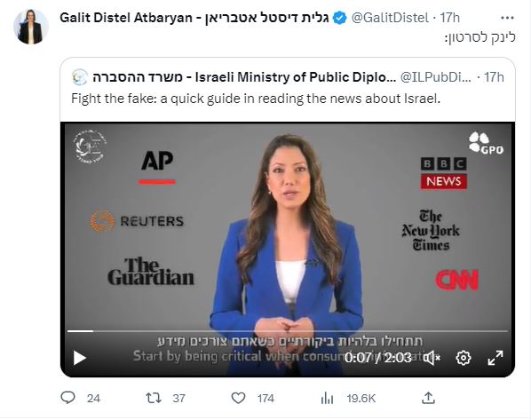Screen dimensions: 531x420
Task: Open the @ILPubDi... quoted account handle
Action: point(435,77)
